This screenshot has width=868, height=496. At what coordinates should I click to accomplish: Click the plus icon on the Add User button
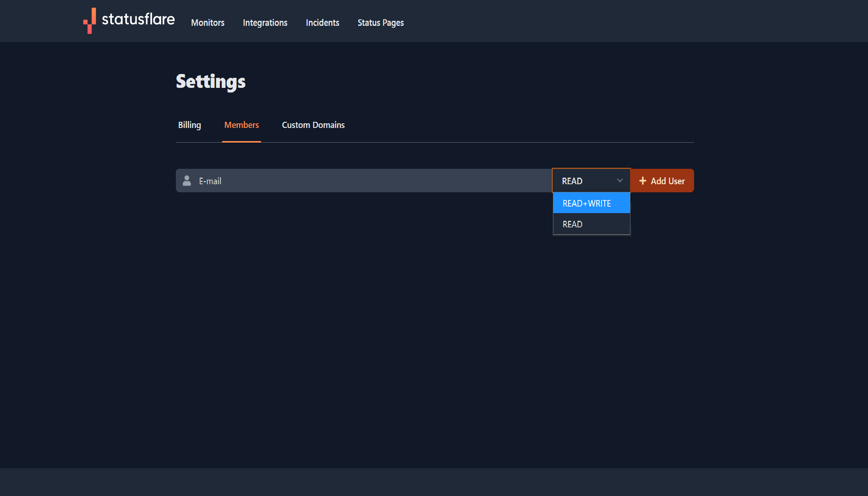pyautogui.click(x=642, y=181)
